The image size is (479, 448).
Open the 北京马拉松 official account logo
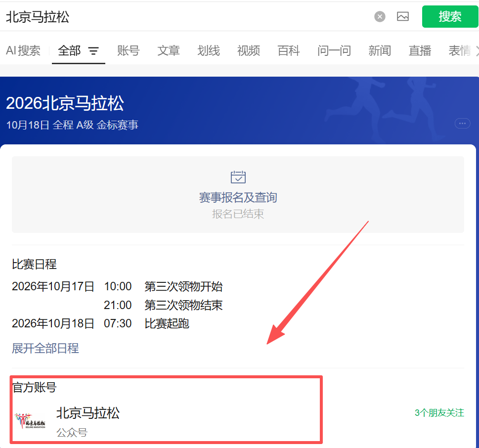(30, 421)
